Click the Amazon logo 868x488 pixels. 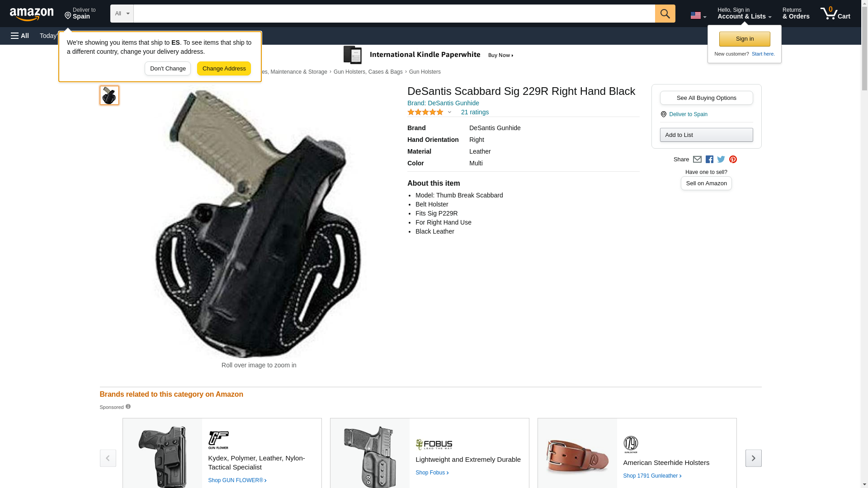[x=32, y=14]
